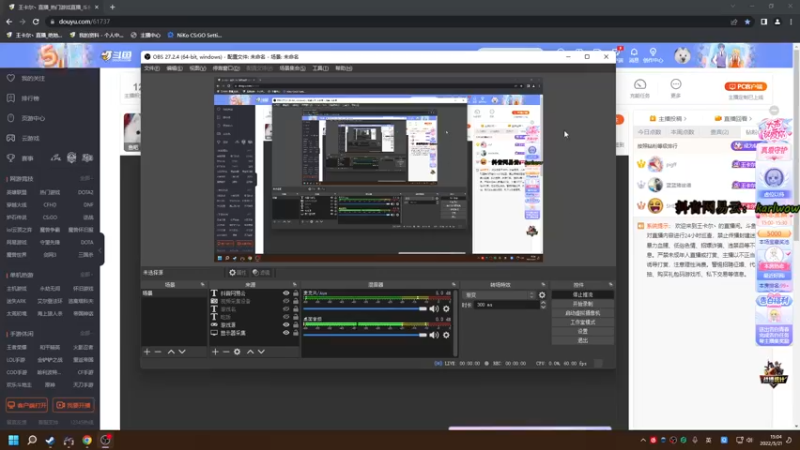The height and width of the screenshot is (450, 800).
Task: Open 云游戏 cloud games in Douyu sidebar
Action: (x=11, y=138)
